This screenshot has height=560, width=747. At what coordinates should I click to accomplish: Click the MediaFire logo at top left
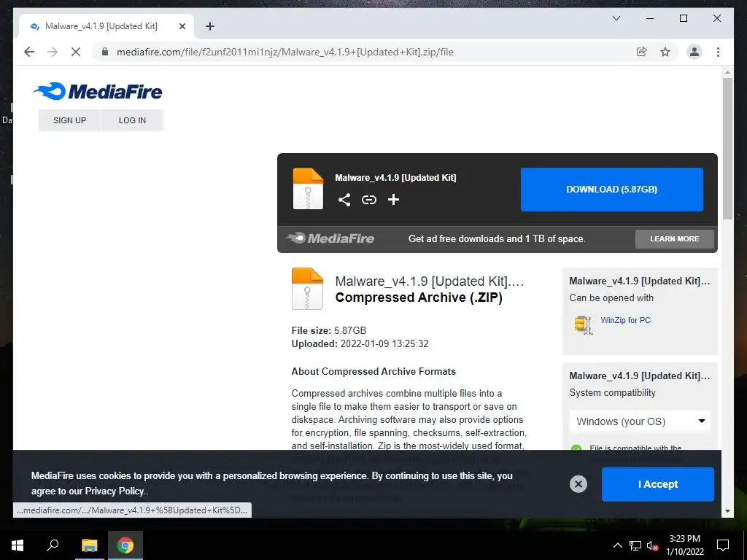click(x=98, y=91)
